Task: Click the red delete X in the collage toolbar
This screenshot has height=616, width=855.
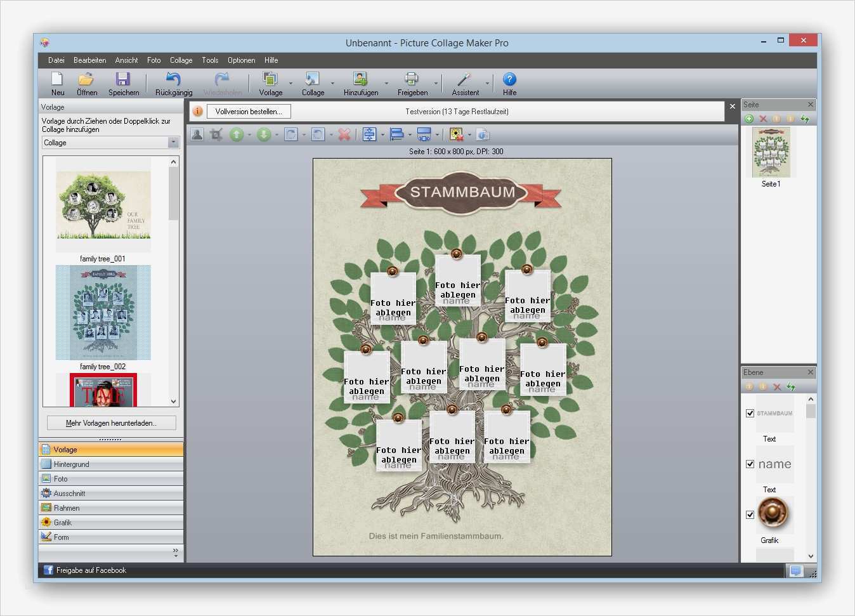Action: coord(344,134)
